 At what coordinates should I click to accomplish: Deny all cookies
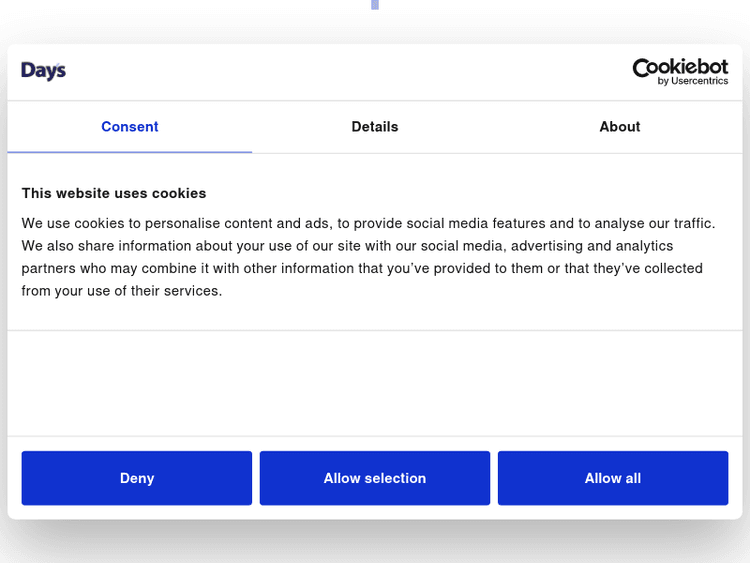pos(137,478)
